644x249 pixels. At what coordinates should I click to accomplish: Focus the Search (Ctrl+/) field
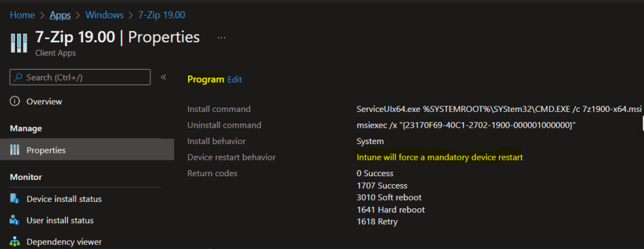(x=80, y=77)
